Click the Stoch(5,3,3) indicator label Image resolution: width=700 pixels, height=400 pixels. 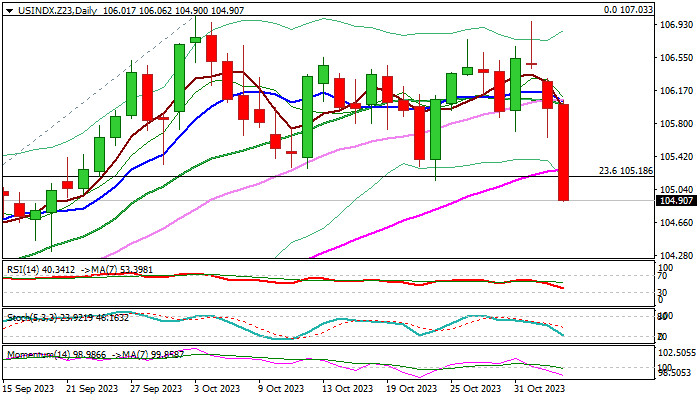[x=30, y=317]
